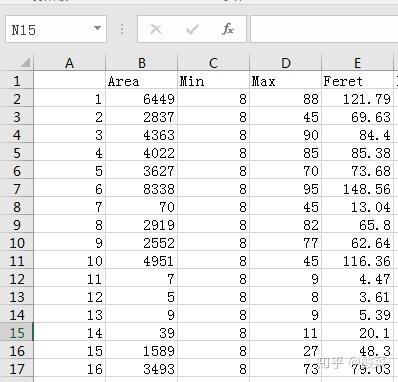Click Area cell with value 8338
The width and height of the screenshot is (398, 382).
(x=142, y=189)
